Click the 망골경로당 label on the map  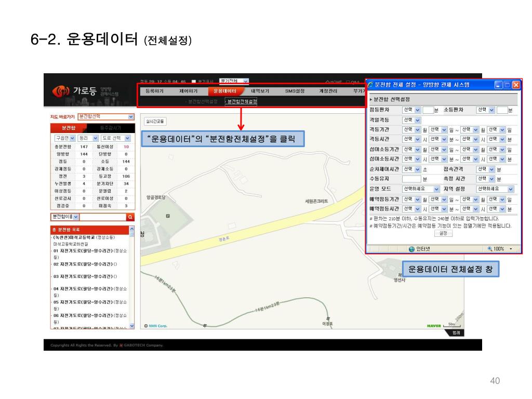tap(156, 197)
